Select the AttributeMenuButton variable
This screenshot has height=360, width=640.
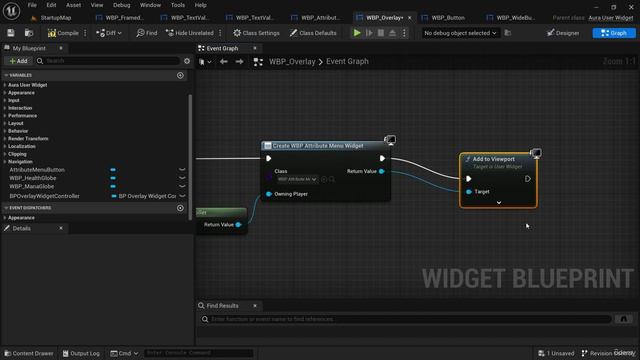[x=37, y=170]
